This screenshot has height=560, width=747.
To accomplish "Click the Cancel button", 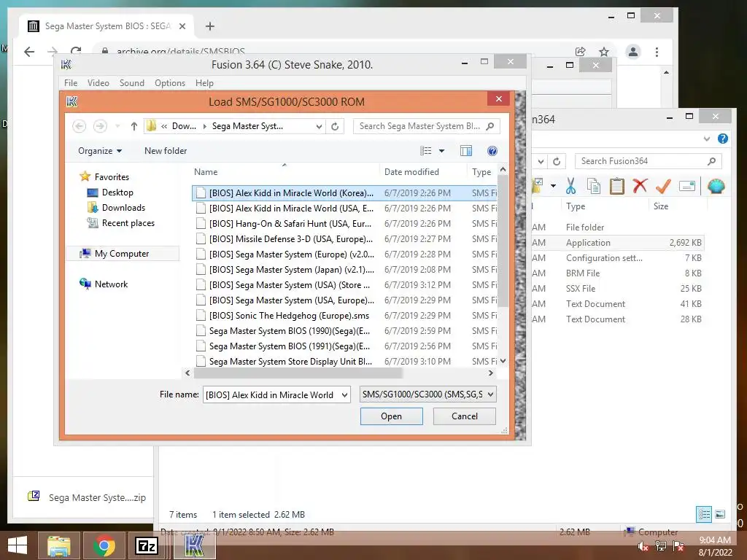I will tap(465, 416).
